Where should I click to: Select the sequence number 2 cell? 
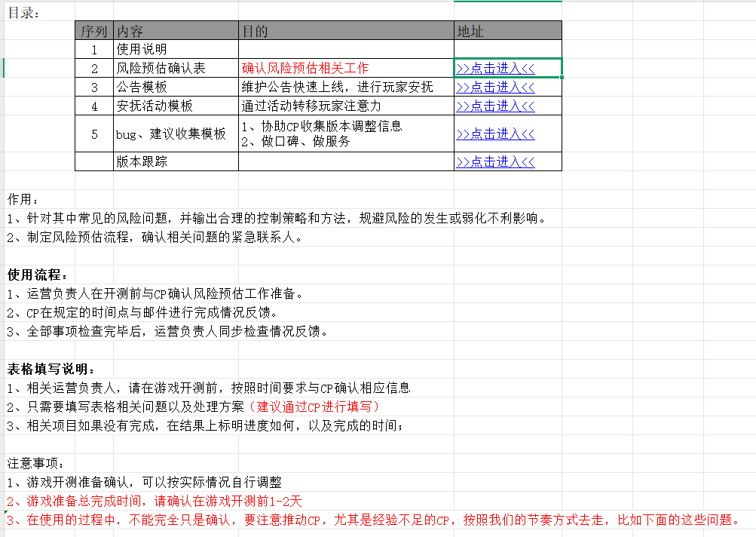(94, 68)
